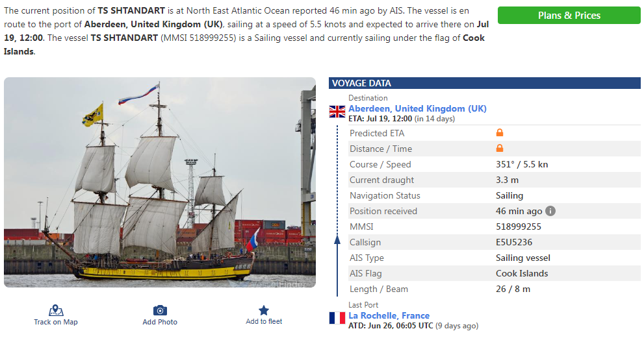This screenshot has width=644, height=342.
Task: Select the Add Photo label
Action: [x=160, y=322]
